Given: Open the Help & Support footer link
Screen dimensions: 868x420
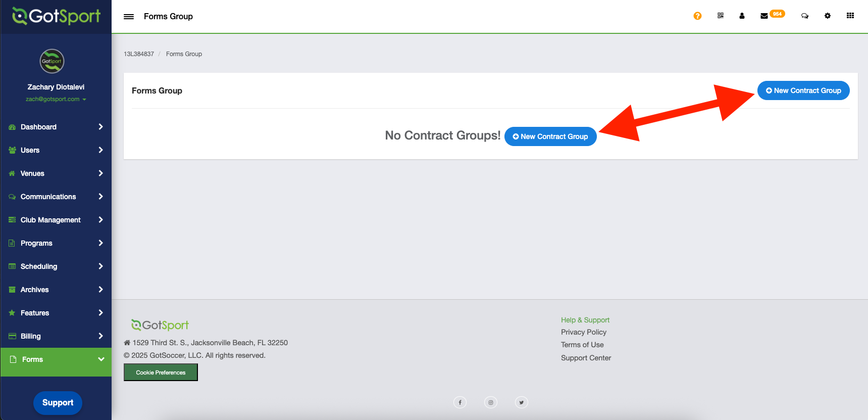Looking at the screenshot, I should click(x=585, y=320).
